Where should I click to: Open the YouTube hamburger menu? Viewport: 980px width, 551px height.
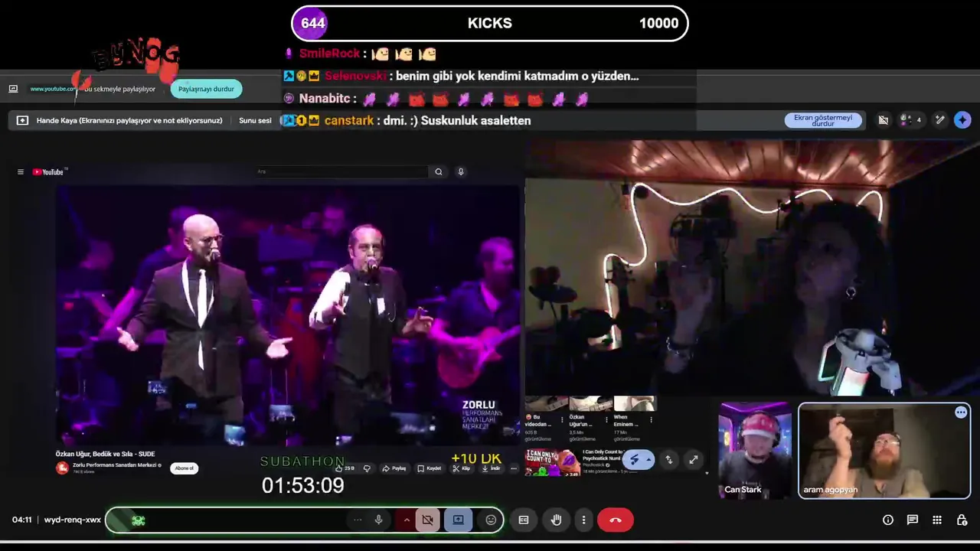click(21, 172)
